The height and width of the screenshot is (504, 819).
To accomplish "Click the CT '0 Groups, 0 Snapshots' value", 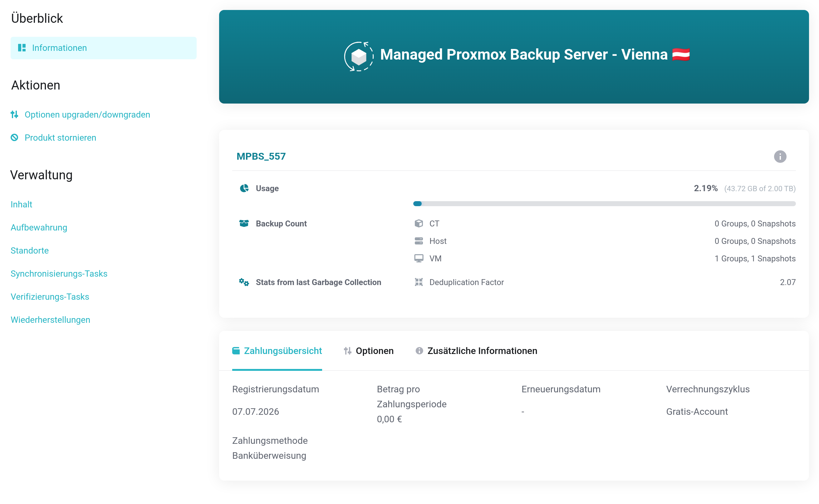I will coord(755,224).
